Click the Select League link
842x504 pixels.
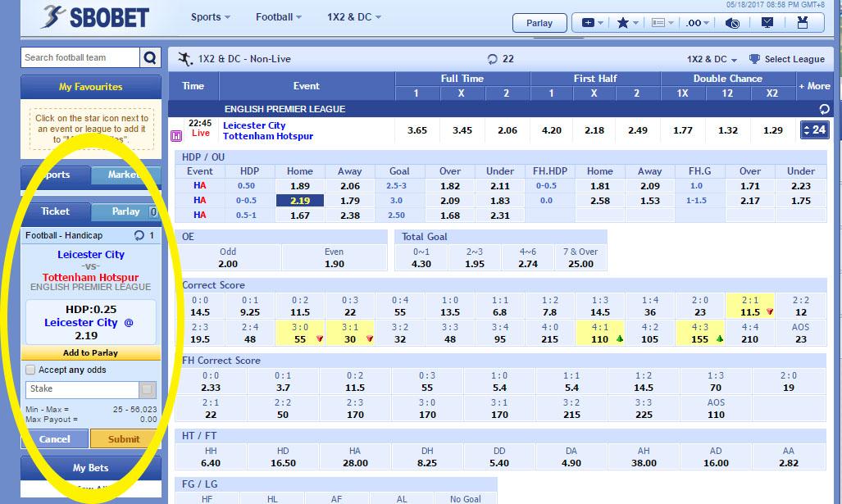point(794,59)
